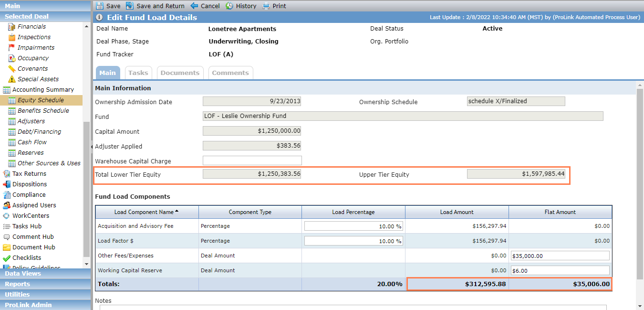Viewport: 644px width, 310px height.
Task: Switch to the Tasks tab
Action: click(138, 73)
